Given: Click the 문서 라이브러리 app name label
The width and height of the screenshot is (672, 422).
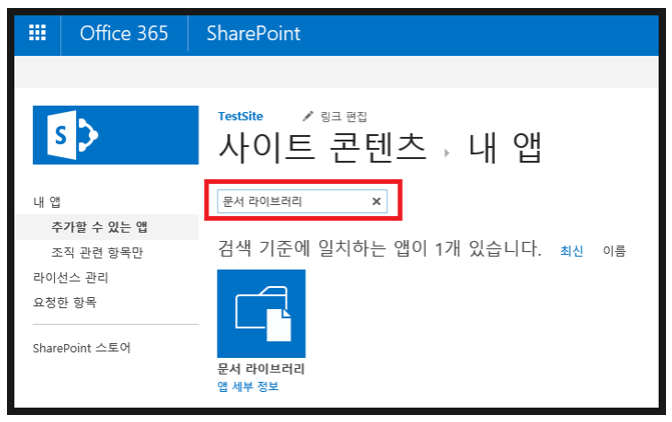Looking at the screenshot, I should pos(261,369).
